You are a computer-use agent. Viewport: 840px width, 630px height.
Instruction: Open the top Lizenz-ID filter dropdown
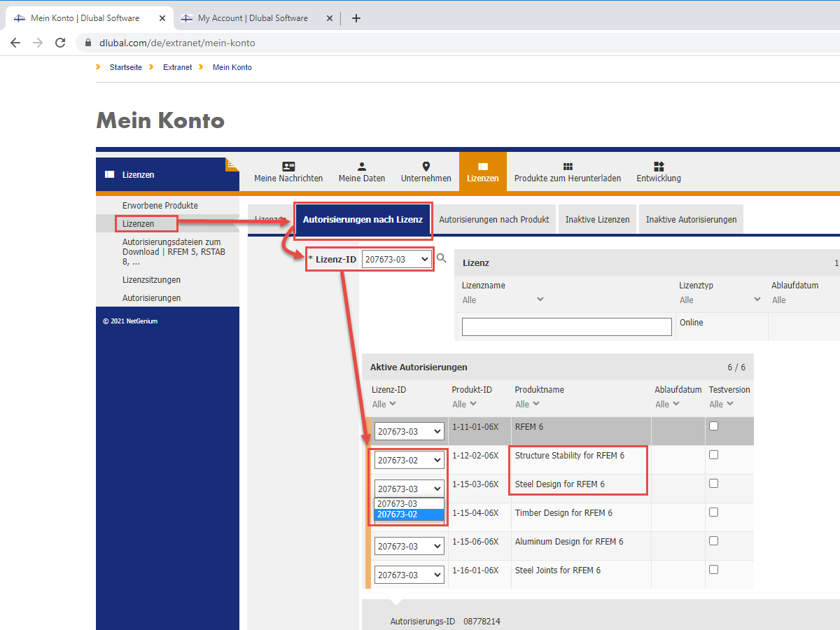[397, 259]
